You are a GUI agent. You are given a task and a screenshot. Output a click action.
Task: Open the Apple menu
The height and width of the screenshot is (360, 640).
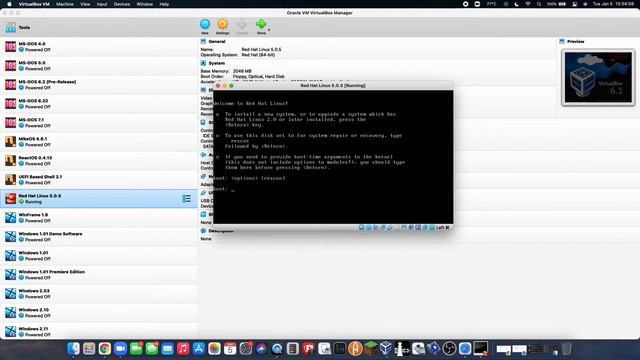[x=9, y=4]
